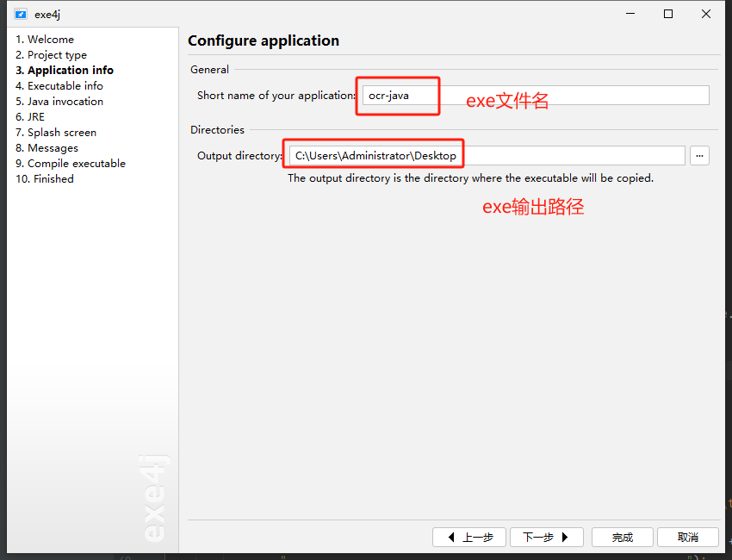Go to the Java invocation step

(x=59, y=101)
